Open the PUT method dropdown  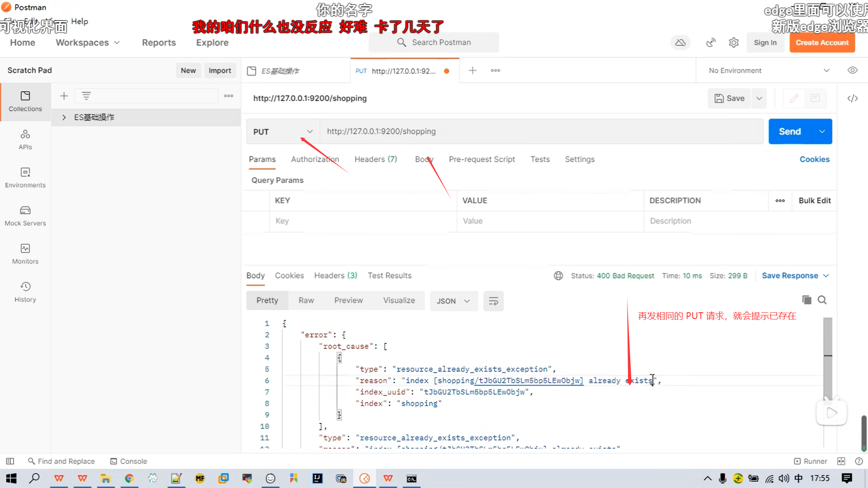(283, 131)
